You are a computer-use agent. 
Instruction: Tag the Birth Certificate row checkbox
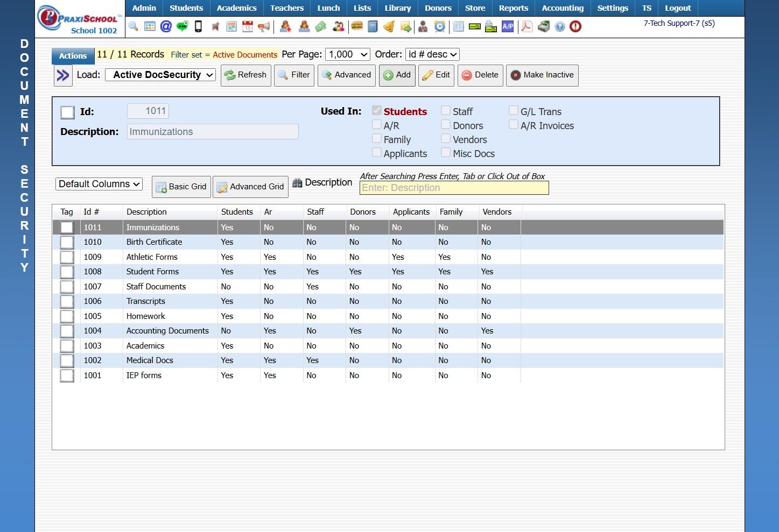(67, 243)
